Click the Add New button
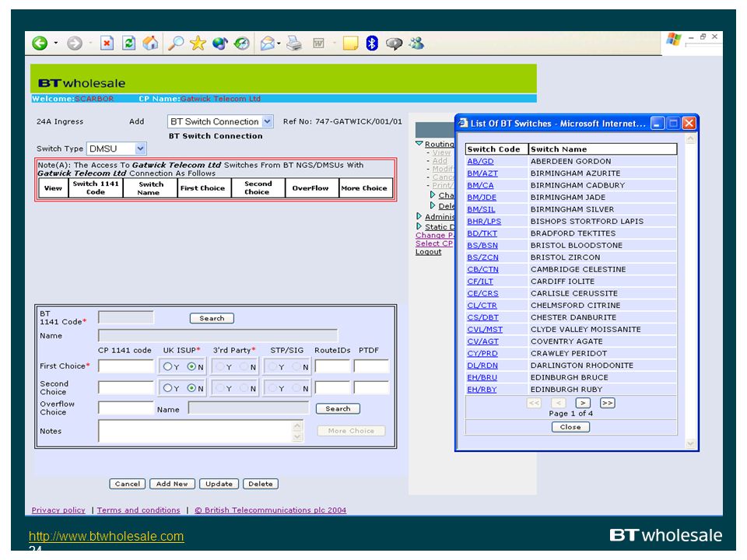The width and height of the screenshot is (747, 560). point(172,484)
